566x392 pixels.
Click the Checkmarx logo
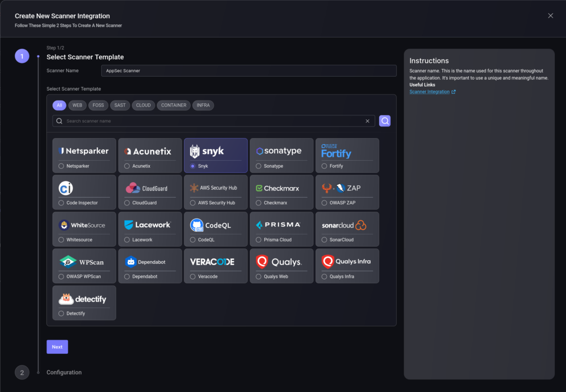click(x=277, y=188)
